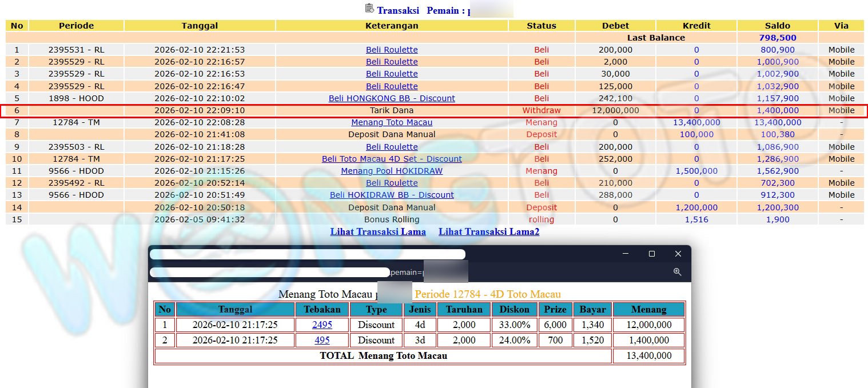Open the 495 tebakan link
This screenshot has width=868, height=388.
322,340
